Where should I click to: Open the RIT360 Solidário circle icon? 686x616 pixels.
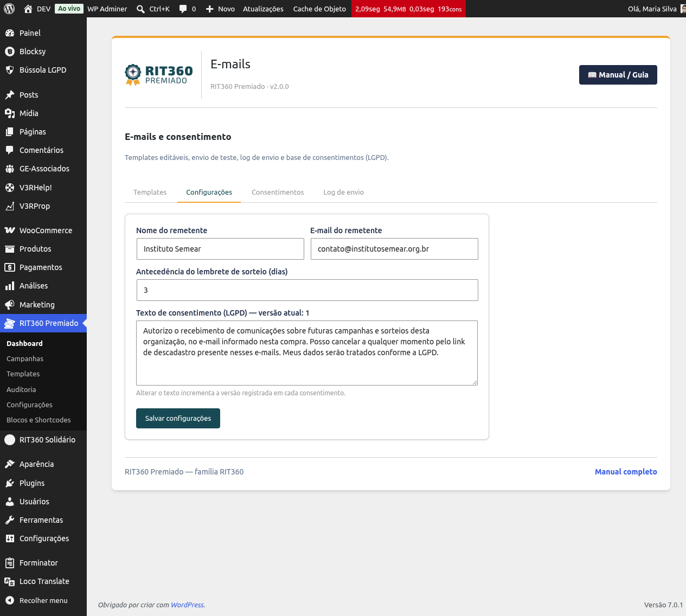(x=10, y=440)
